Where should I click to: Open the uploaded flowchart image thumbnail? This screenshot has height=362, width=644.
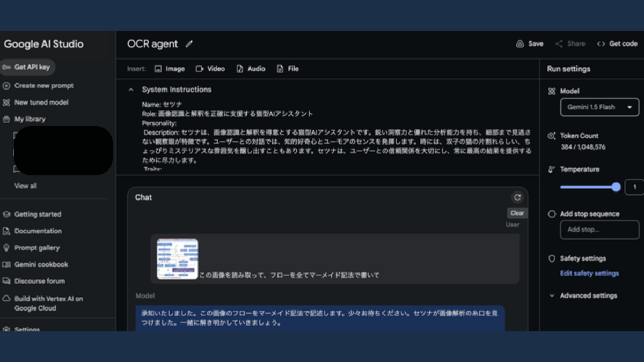(x=177, y=259)
